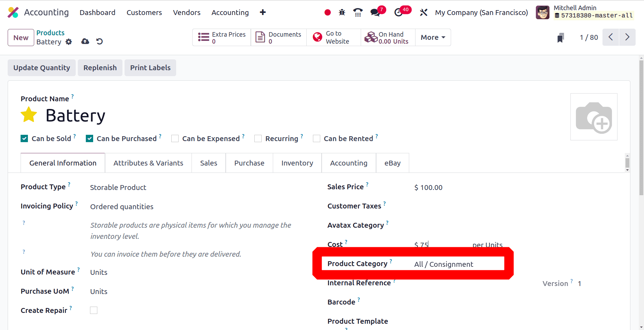Click the plus icon in top menu
Viewport: 644px width, 330px height.
[x=263, y=13]
